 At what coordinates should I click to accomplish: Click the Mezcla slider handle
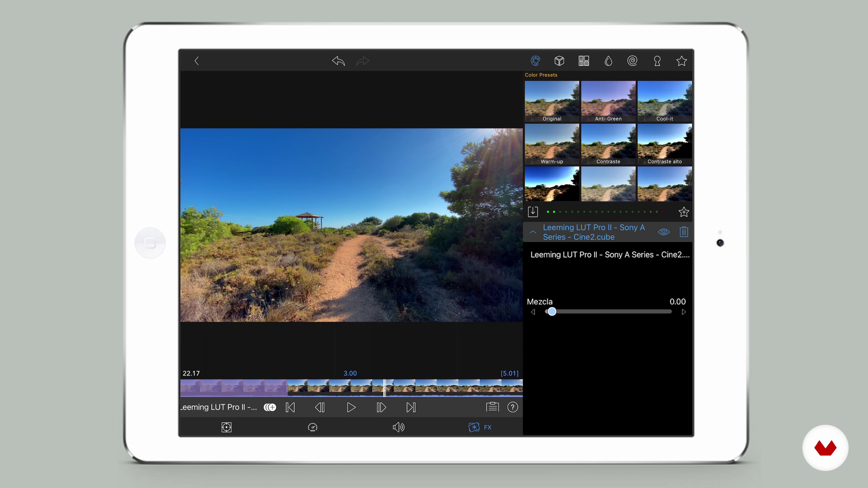point(552,312)
